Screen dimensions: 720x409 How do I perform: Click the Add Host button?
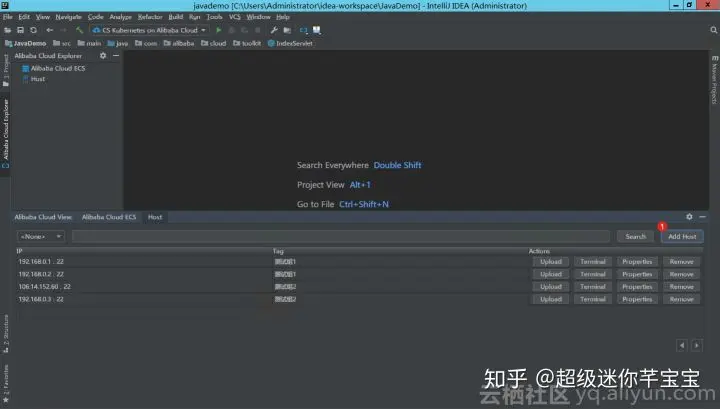pyautogui.click(x=682, y=236)
